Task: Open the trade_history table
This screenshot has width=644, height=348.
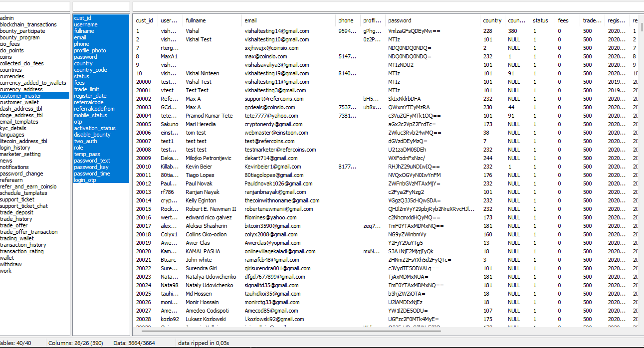Action: [16, 219]
